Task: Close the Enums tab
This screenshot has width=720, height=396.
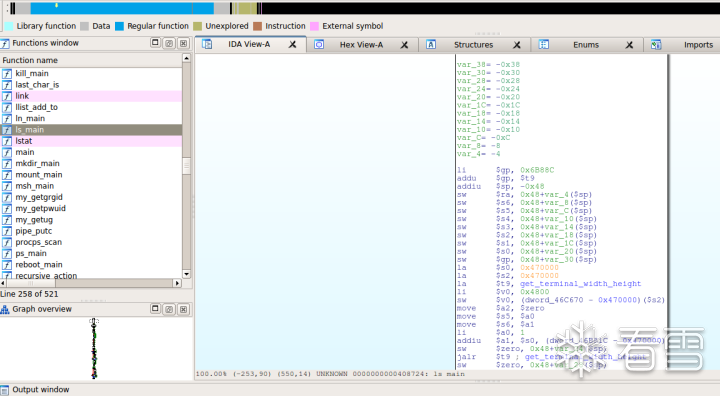Action: pos(629,45)
